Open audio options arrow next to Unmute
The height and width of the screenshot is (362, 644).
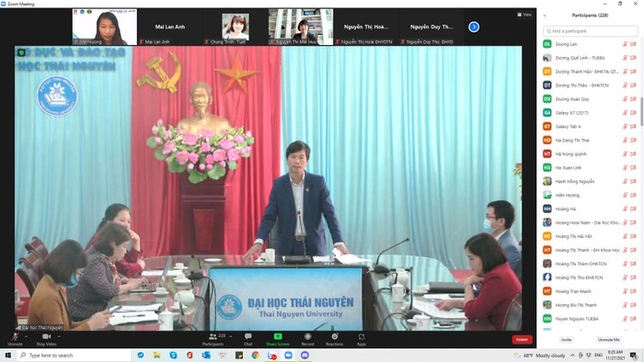(x=27, y=336)
